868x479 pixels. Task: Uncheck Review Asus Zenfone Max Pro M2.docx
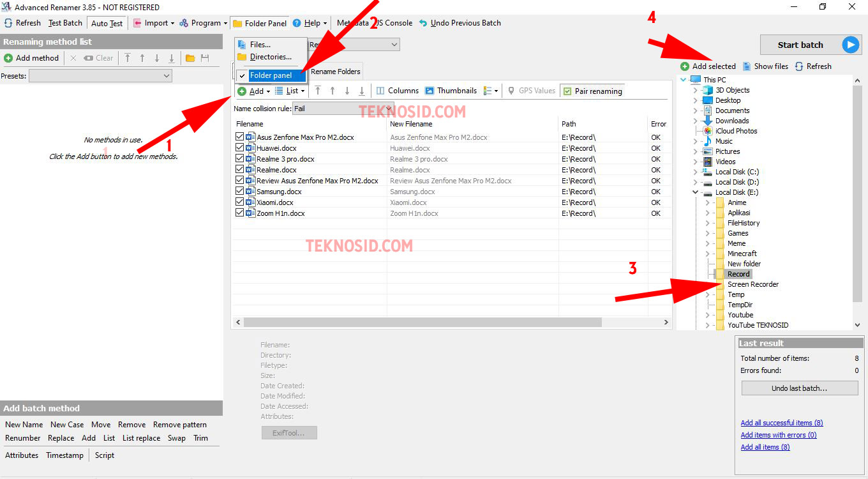(239, 181)
